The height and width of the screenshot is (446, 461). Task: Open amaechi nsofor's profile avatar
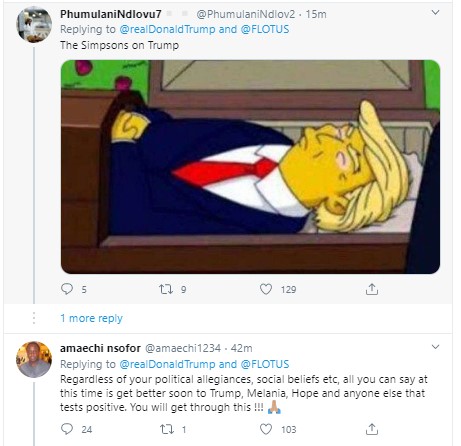pos(34,359)
